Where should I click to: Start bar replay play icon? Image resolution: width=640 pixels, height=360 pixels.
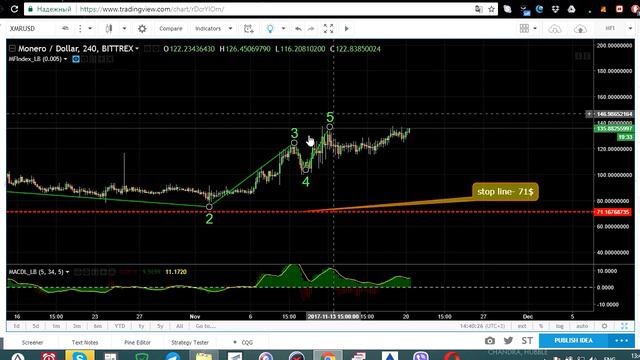click(347, 29)
